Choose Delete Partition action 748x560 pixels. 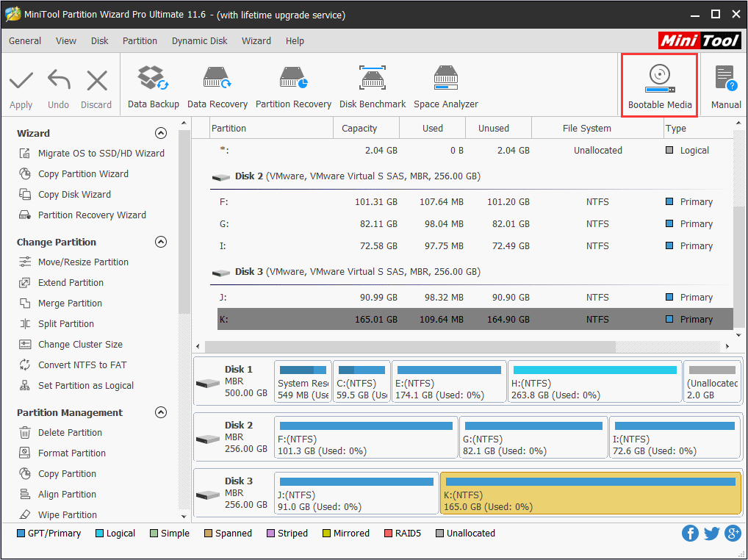coord(60,432)
